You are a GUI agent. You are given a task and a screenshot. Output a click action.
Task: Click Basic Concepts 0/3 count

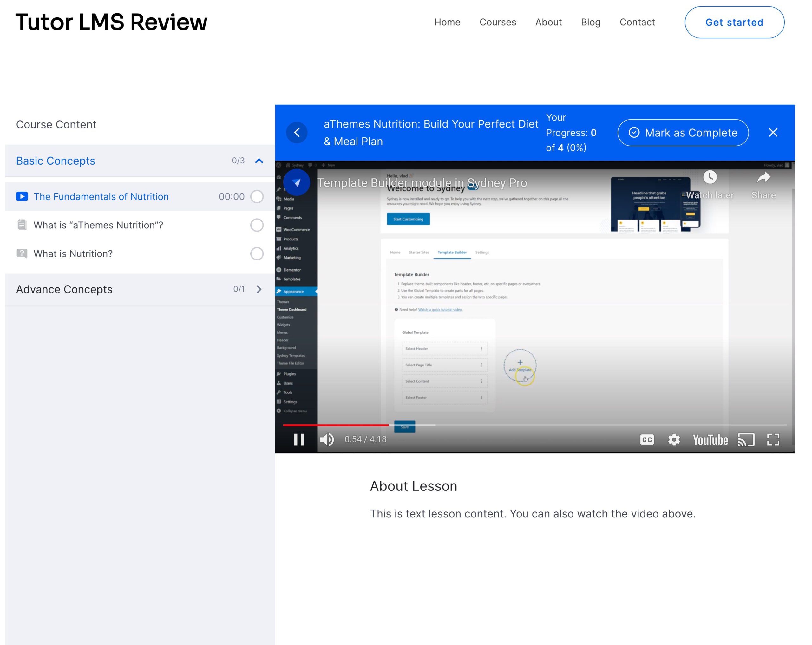pos(238,161)
